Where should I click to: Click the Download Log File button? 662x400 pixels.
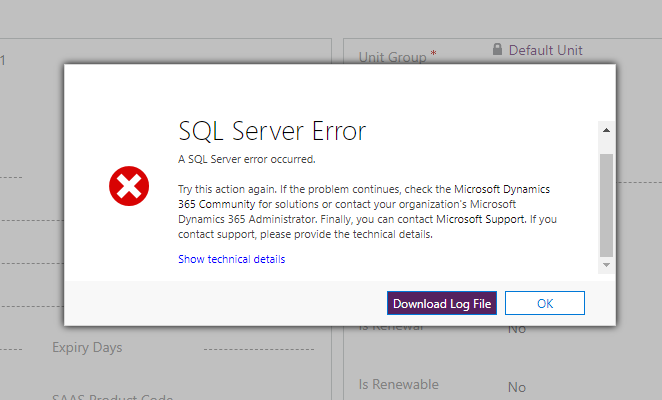click(x=442, y=303)
